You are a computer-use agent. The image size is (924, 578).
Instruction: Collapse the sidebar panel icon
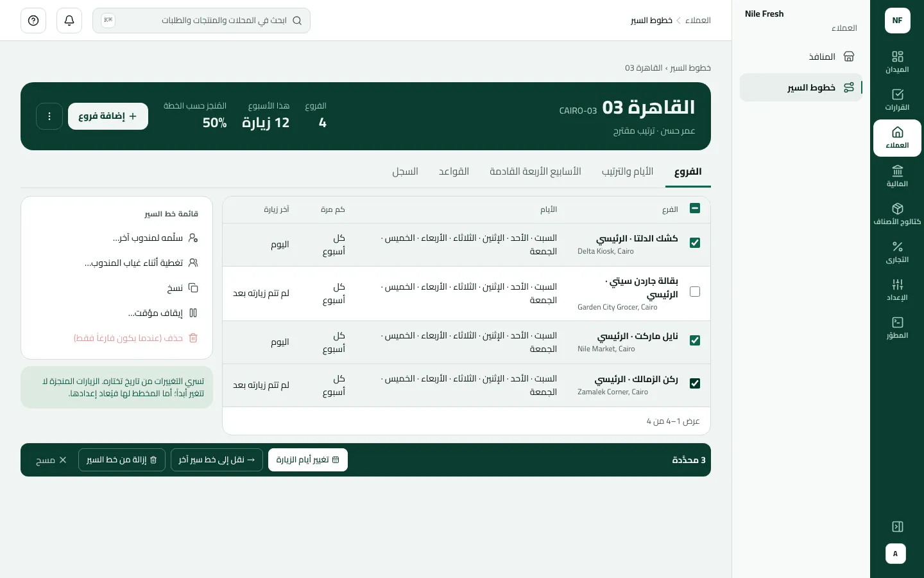click(x=898, y=527)
